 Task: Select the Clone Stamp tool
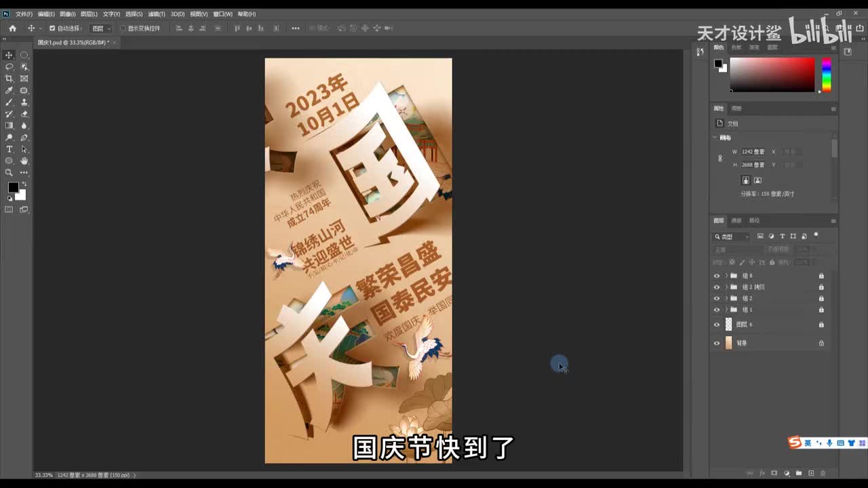coord(24,102)
